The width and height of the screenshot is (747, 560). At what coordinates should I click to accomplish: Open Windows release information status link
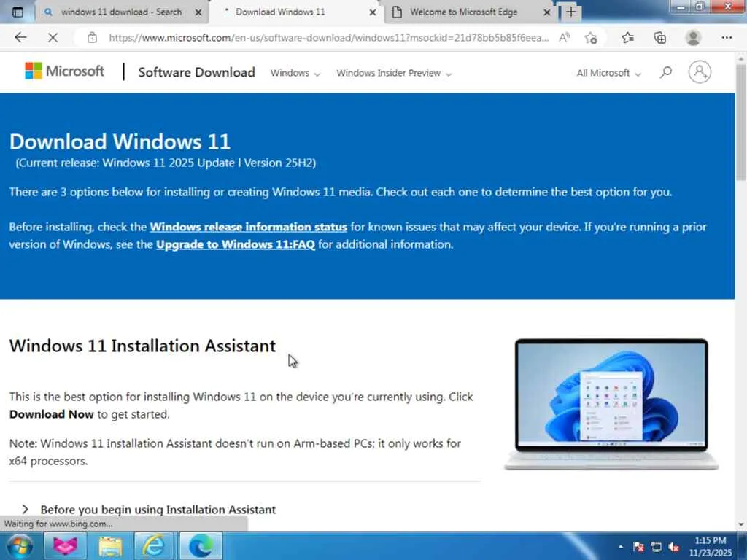point(248,227)
